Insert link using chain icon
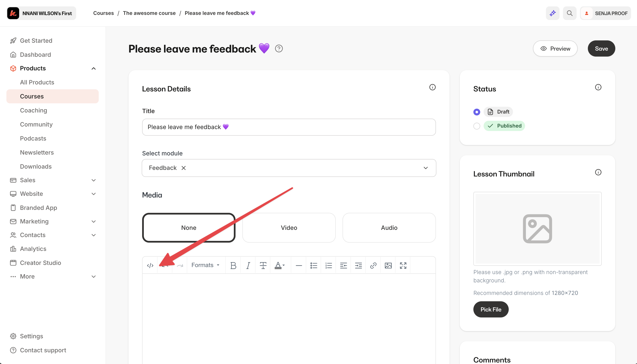Viewport: 637px width, 364px height. pos(373,265)
